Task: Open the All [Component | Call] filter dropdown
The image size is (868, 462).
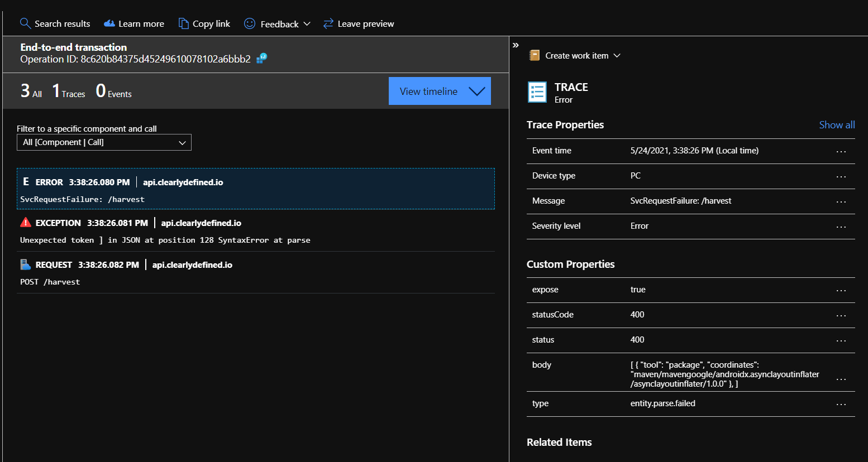Action: (104, 142)
